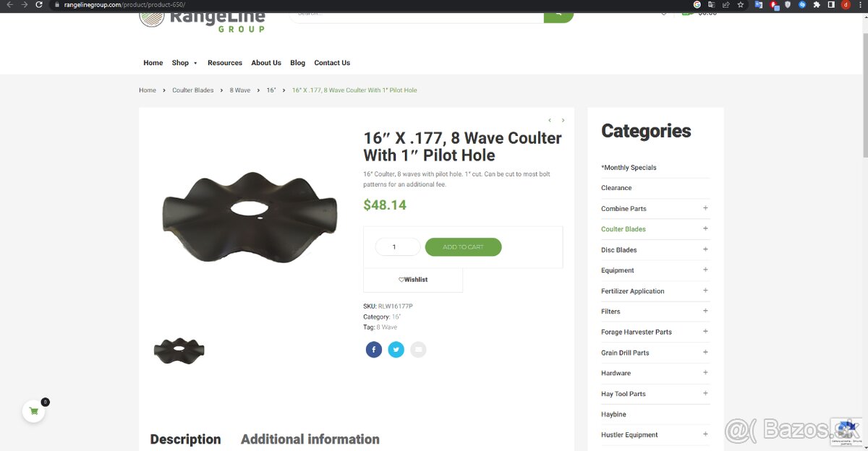Click the quantity input field
This screenshot has height=451, width=868.
(398, 247)
